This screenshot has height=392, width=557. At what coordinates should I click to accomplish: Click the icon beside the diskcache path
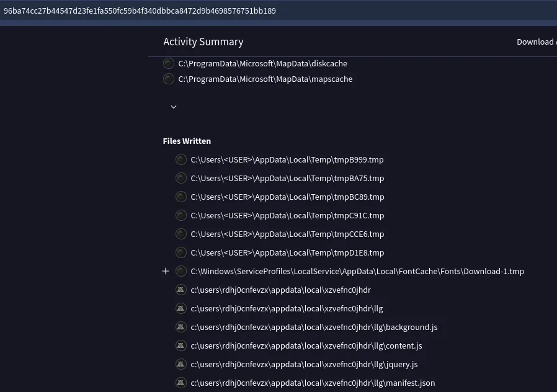[x=168, y=63]
